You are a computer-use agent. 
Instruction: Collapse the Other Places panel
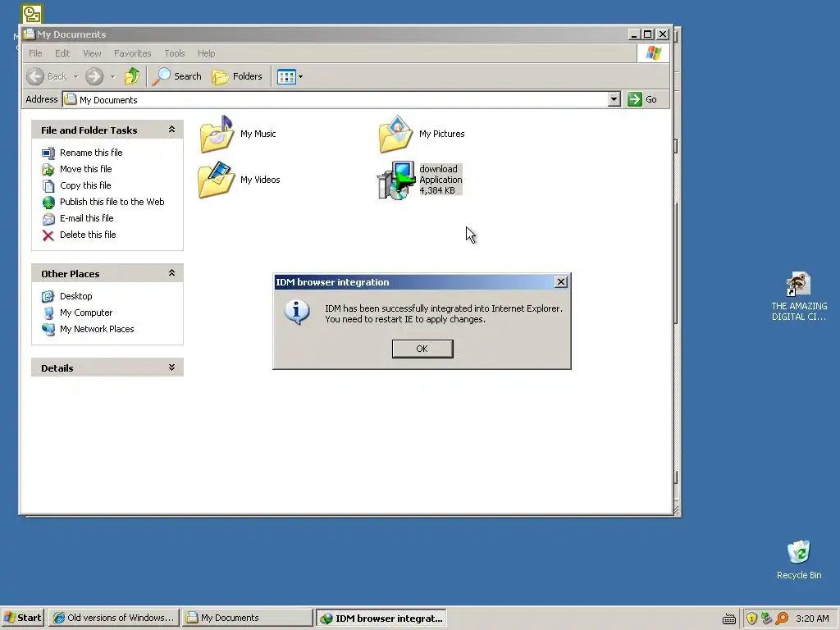tap(171, 273)
